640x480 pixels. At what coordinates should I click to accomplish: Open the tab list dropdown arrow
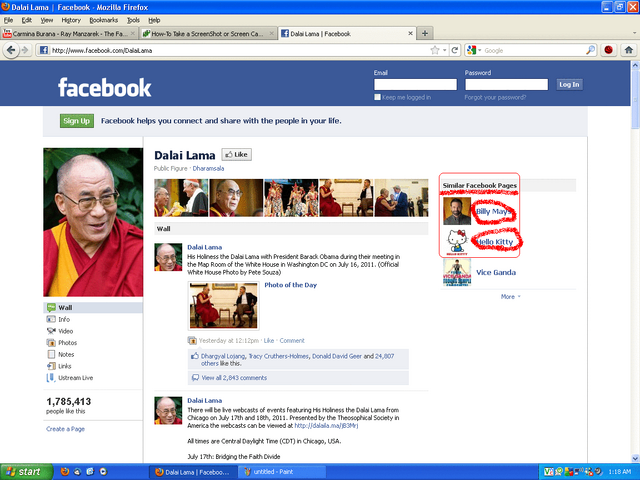pos(634,33)
